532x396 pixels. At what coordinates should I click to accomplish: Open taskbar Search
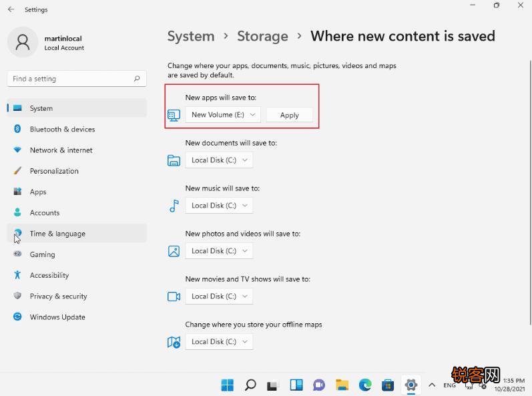coord(250,385)
